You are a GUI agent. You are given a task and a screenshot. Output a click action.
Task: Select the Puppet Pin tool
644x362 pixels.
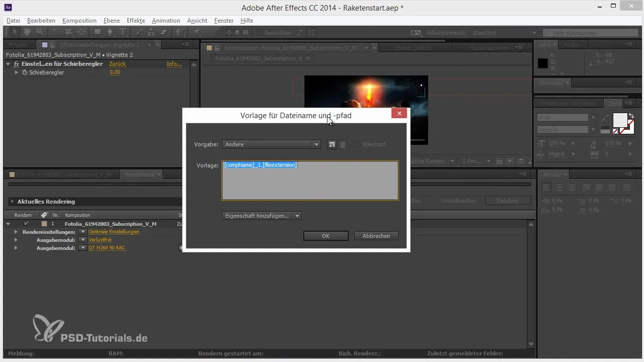[196, 32]
